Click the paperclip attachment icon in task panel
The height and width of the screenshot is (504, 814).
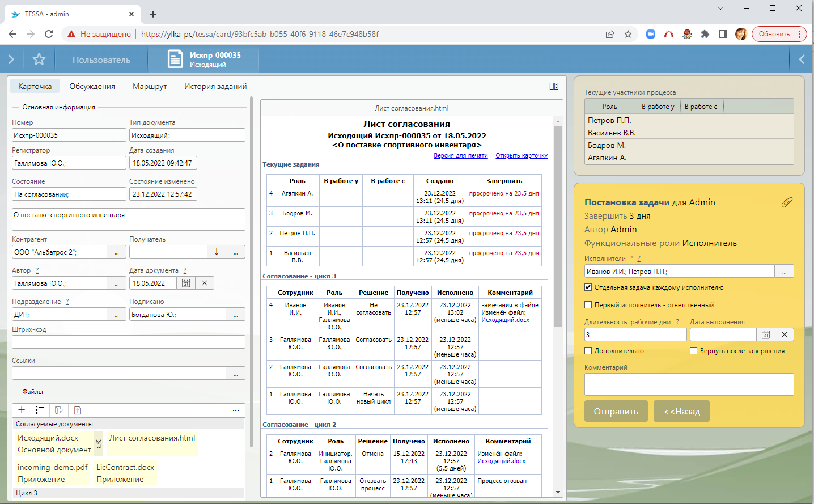(x=786, y=202)
